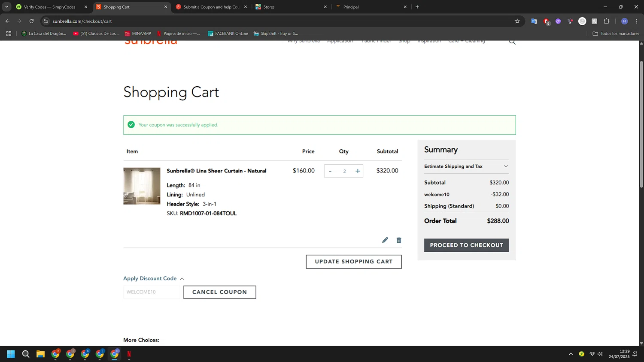Open Todos los marcadores folder

click(616, 33)
